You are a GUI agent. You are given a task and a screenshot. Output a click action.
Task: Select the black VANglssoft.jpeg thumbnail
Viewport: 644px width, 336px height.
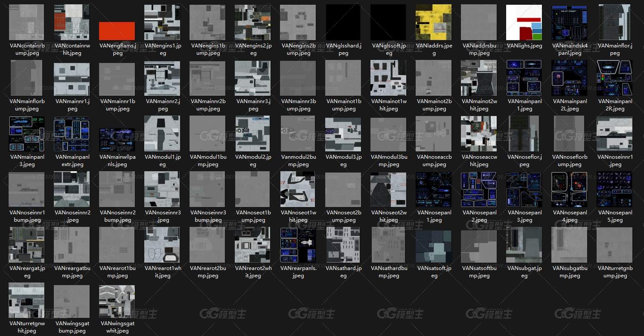click(x=389, y=22)
